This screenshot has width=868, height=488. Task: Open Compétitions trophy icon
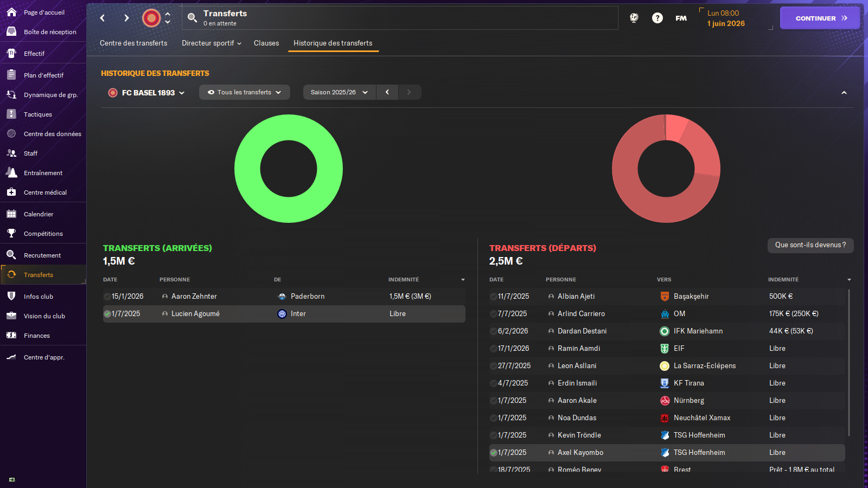pyautogui.click(x=11, y=233)
